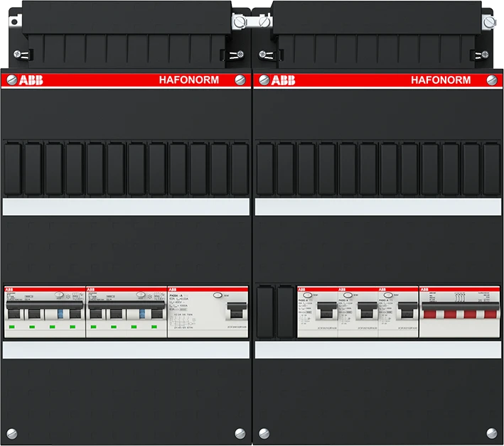Click the first green indicator on the leftmost breaker

pyautogui.click(x=13, y=327)
